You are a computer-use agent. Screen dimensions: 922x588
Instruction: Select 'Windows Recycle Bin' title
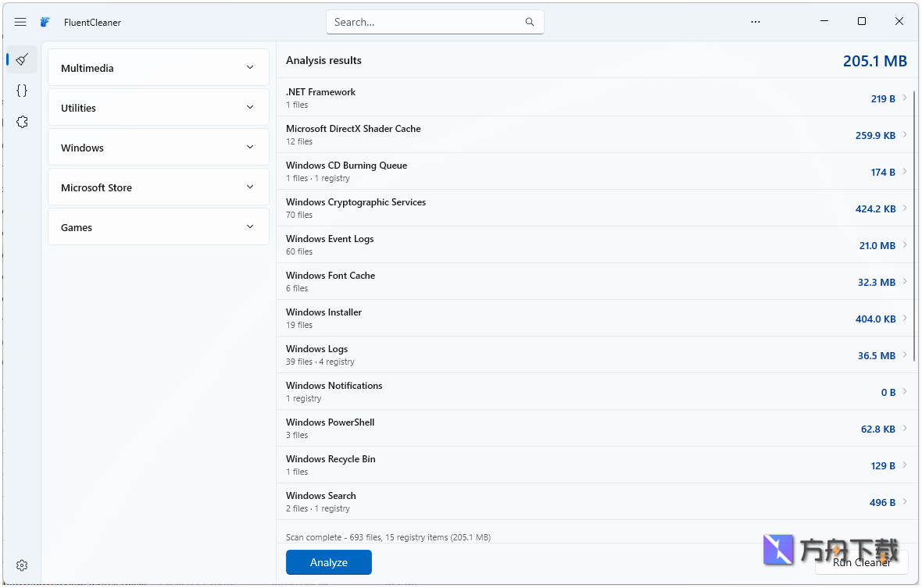pyautogui.click(x=331, y=459)
